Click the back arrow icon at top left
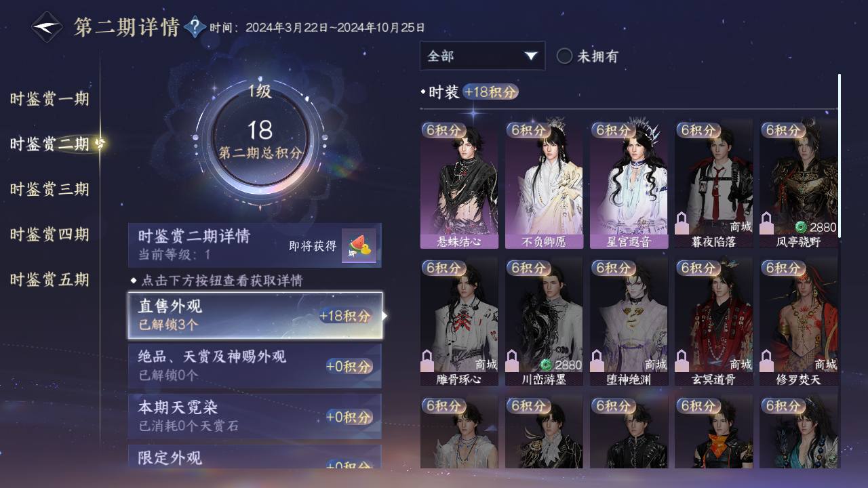The image size is (868, 488). pyautogui.click(x=47, y=27)
